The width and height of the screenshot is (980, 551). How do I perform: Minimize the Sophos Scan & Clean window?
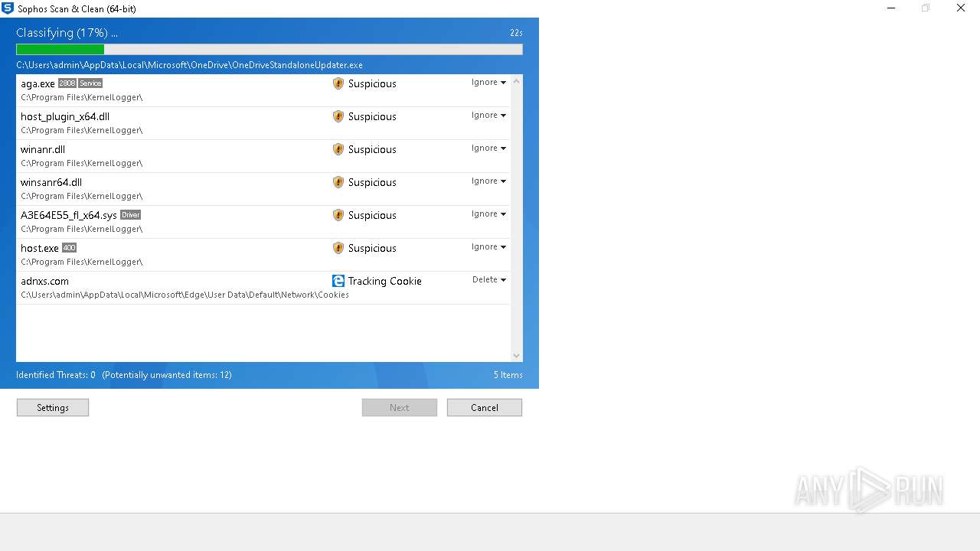[x=891, y=8]
